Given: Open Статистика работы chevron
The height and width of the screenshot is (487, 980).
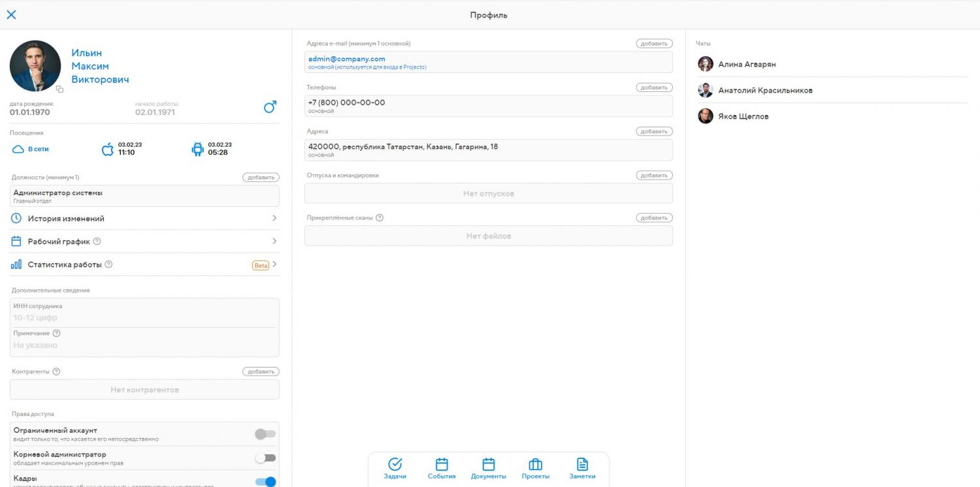Looking at the screenshot, I should (x=274, y=264).
